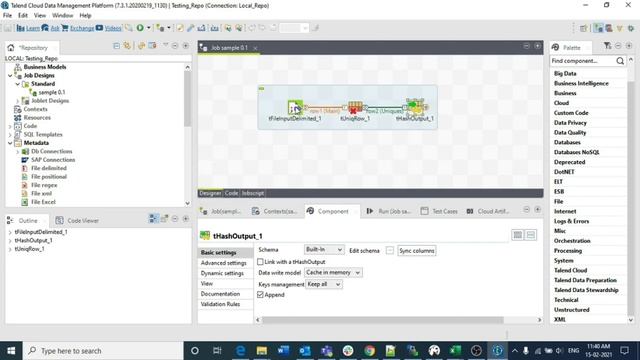Open the Run (Job sa... tab
This screenshot has height=360, width=640.
pos(389,211)
